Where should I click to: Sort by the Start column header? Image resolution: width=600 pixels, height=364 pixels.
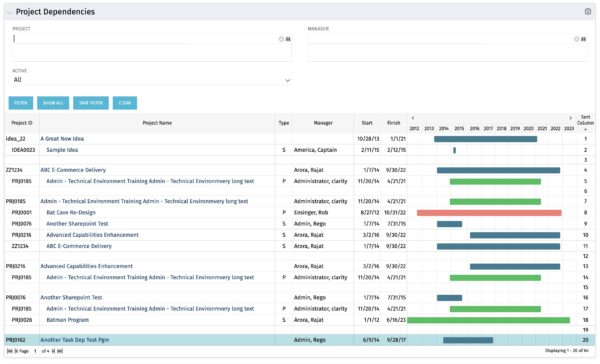pos(367,123)
